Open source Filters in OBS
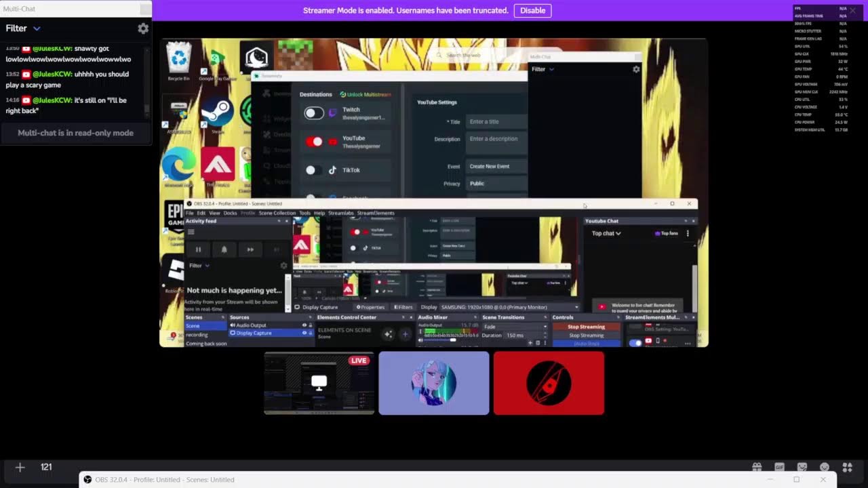Image resolution: width=868 pixels, height=488 pixels. coord(402,307)
